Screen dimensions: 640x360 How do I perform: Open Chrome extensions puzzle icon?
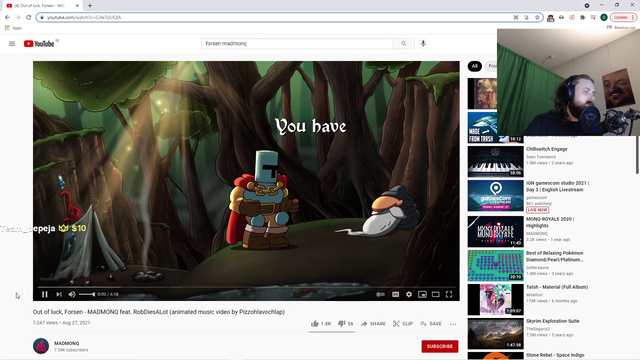point(582,17)
